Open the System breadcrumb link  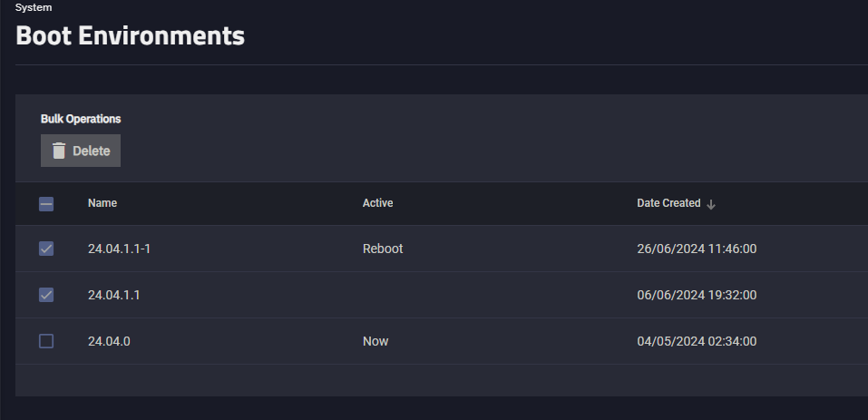pos(34,7)
